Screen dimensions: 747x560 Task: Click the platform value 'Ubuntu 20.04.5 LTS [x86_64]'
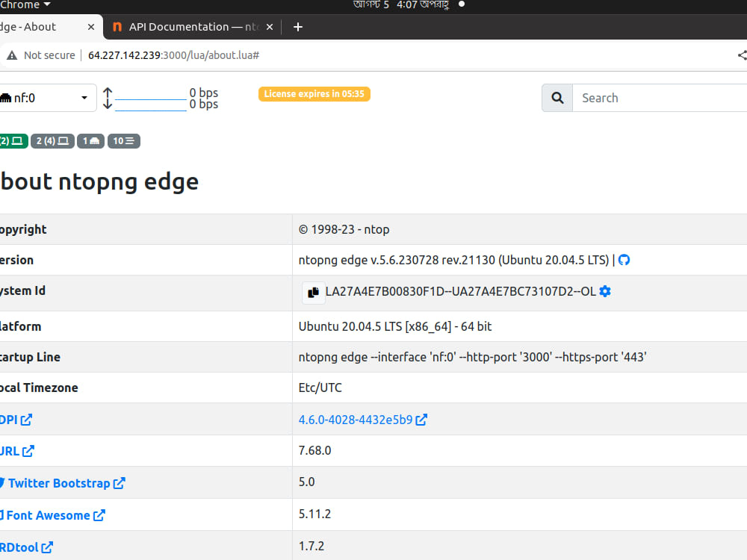pyautogui.click(x=375, y=326)
